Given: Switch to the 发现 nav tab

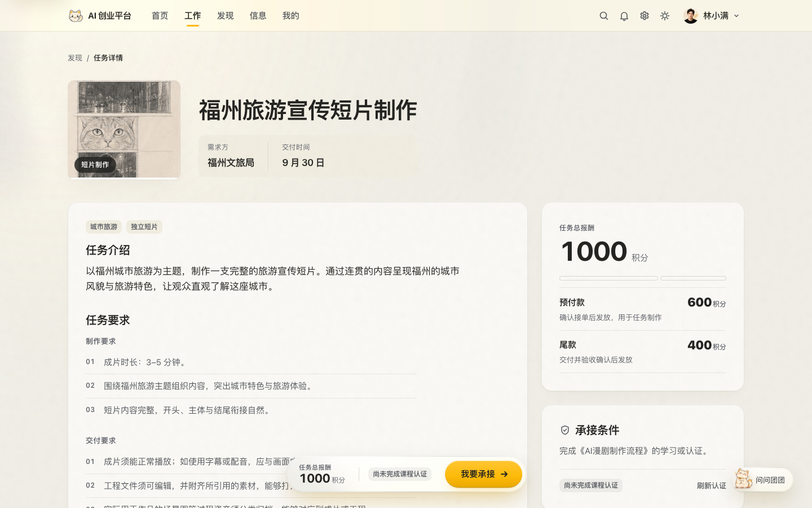Looking at the screenshot, I should click(x=226, y=16).
